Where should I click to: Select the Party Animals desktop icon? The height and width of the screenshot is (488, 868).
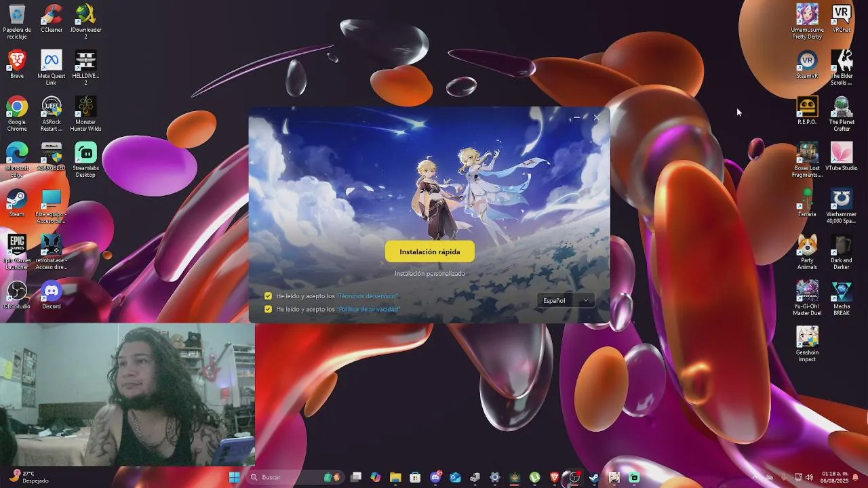(x=807, y=252)
